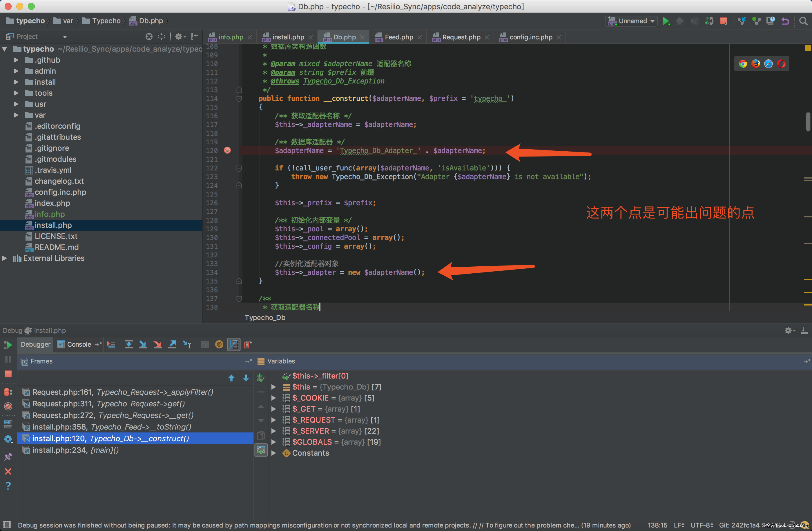812x531 pixels.
Task: Open in Chrome browser icon
Action: pyautogui.click(x=743, y=64)
